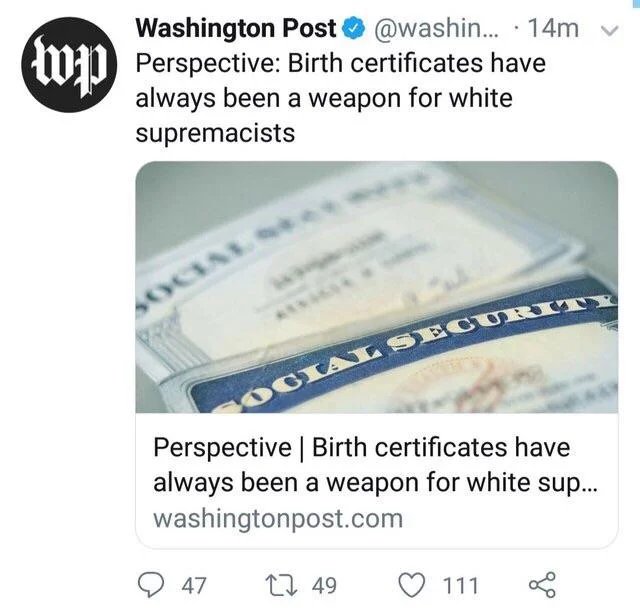Open the Social Security card preview image
640x615 pixels.
click(x=376, y=287)
